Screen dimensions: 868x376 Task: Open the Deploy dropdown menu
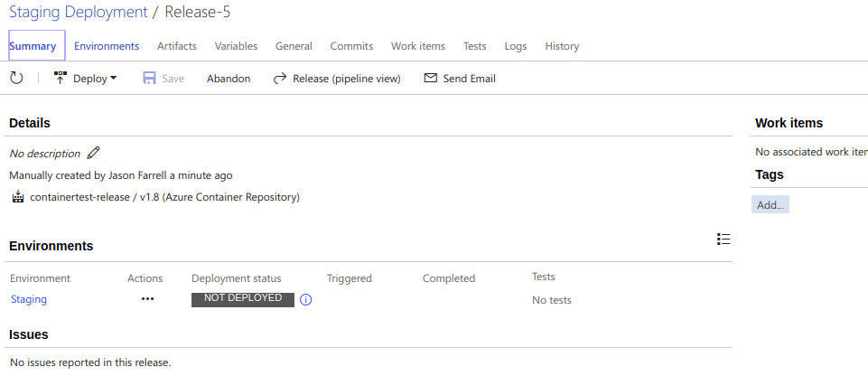click(87, 79)
